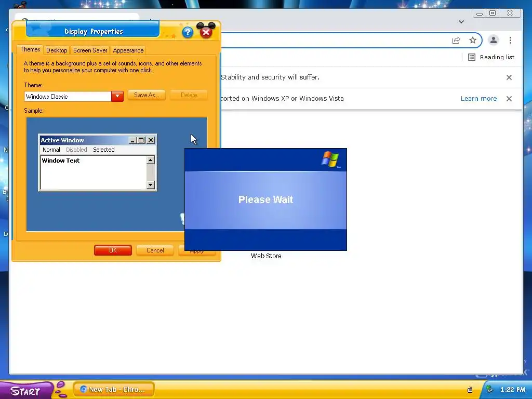Cancel the Display Properties dialog
Viewport: 532px width, 399px height.
click(x=155, y=250)
